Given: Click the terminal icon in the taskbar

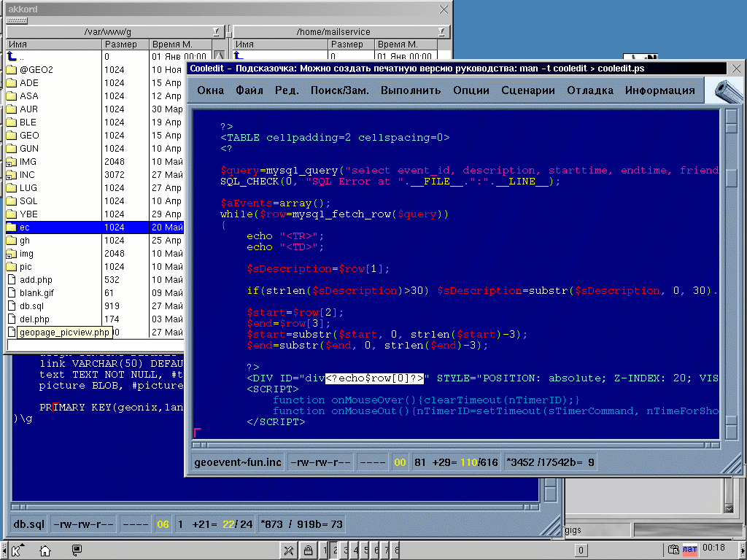Looking at the screenshot, I should (x=77, y=551).
